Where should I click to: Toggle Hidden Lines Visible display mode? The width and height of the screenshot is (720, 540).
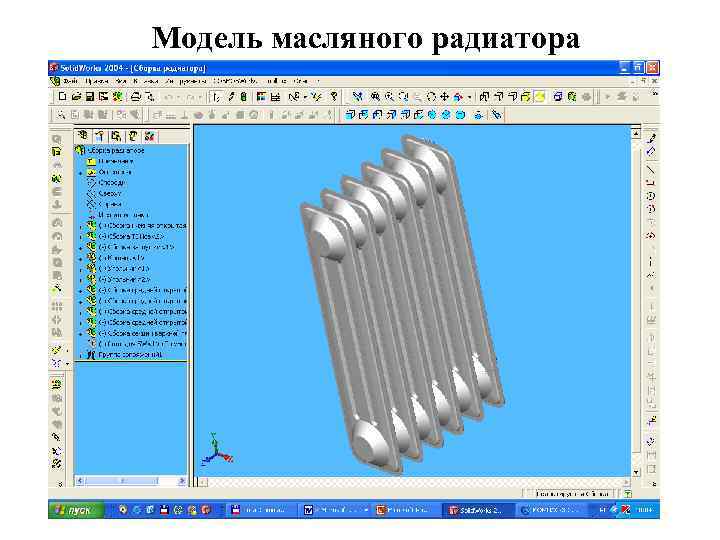[499, 97]
